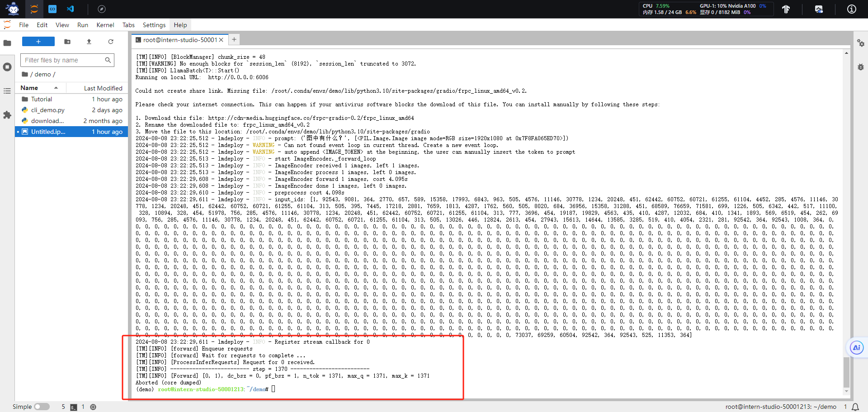Click the CPU and GPU resource monitor panel
Image resolution: width=868 pixels, height=412 pixels.
(x=707, y=9)
